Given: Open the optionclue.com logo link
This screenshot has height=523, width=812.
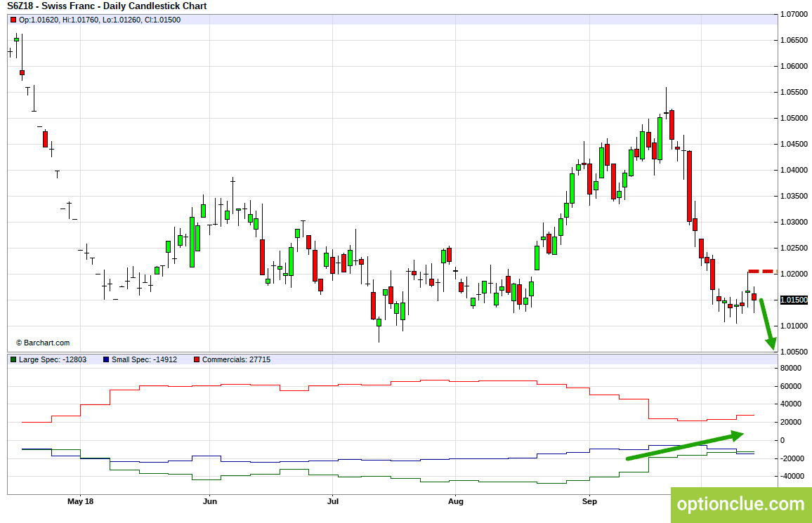Looking at the screenshot, I should 740,504.
